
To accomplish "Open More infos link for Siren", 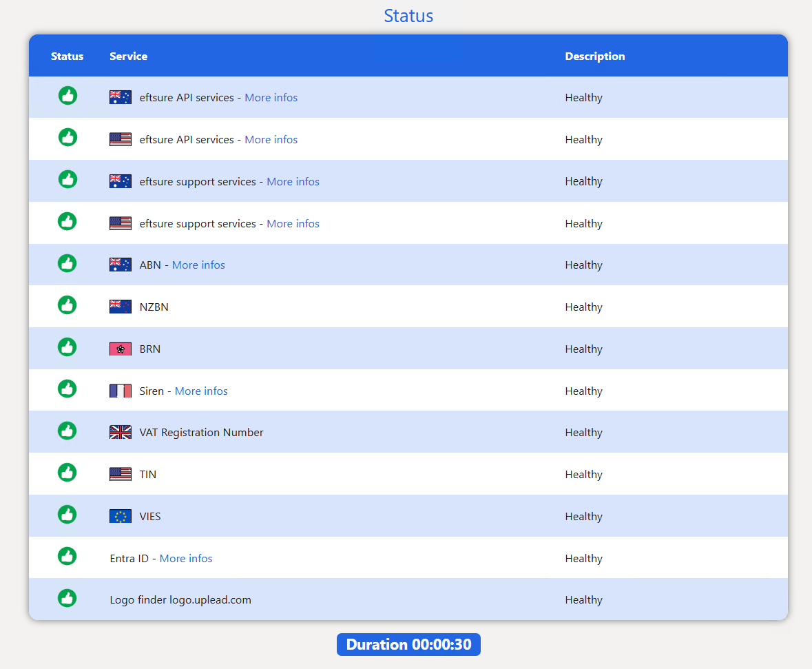I will pyautogui.click(x=201, y=391).
